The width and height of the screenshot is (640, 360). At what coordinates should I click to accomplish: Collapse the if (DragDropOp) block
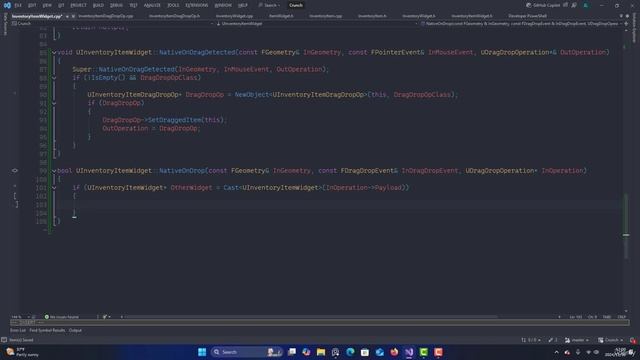(x=54, y=103)
